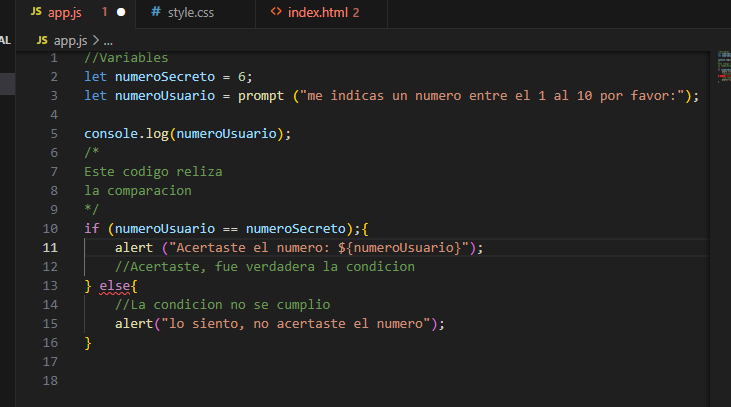Click the if keyword on line 10

tap(92, 229)
